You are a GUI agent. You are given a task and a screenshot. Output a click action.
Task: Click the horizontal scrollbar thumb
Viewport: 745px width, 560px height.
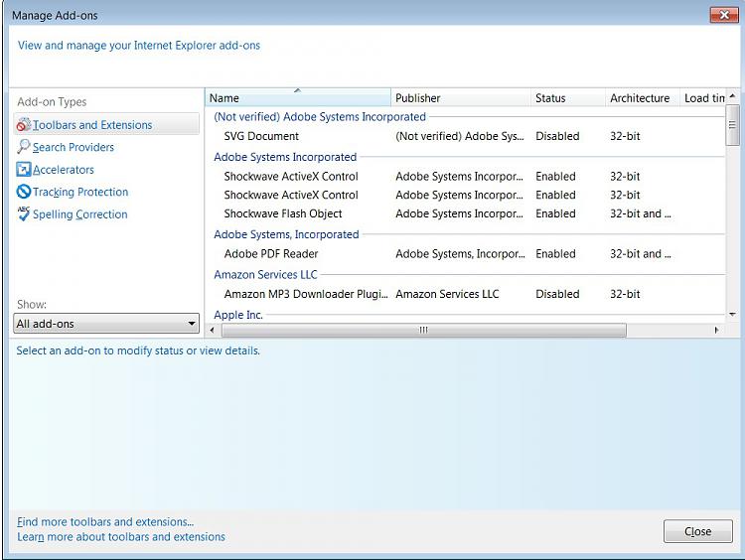pos(424,330)
